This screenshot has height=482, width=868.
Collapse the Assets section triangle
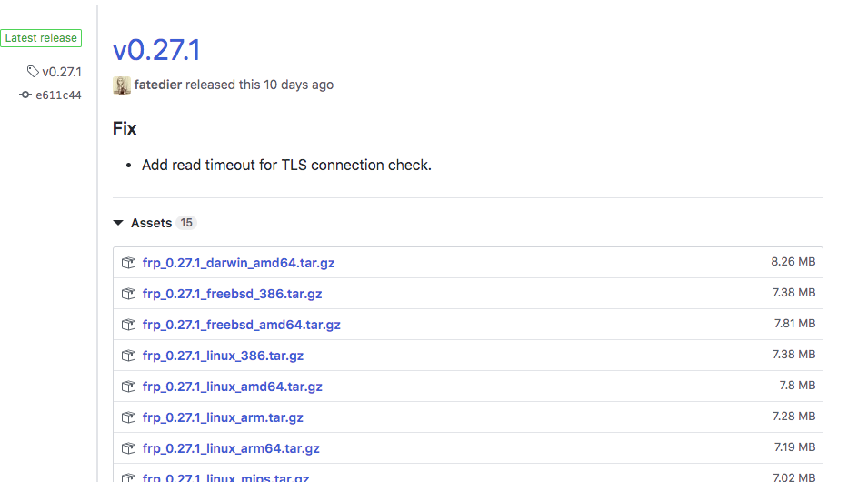click(x=118, y=223)
